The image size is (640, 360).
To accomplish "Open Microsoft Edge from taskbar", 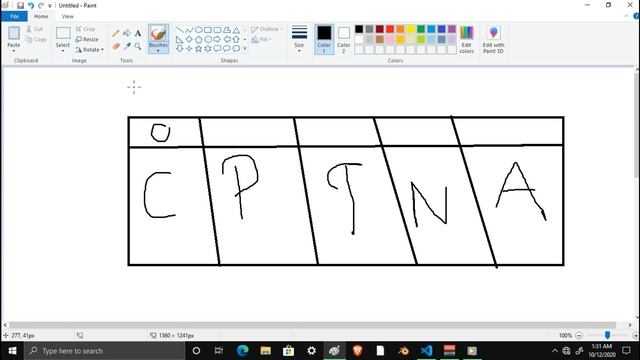I will [x=243, y=351].
